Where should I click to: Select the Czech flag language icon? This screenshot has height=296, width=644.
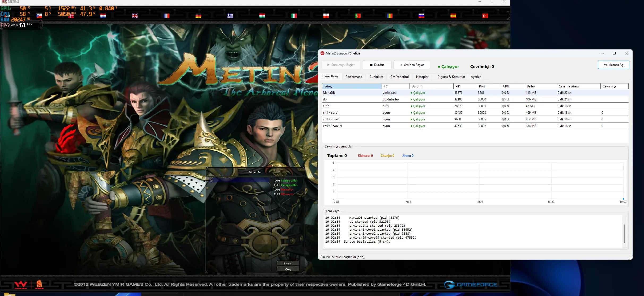(39, 16)
